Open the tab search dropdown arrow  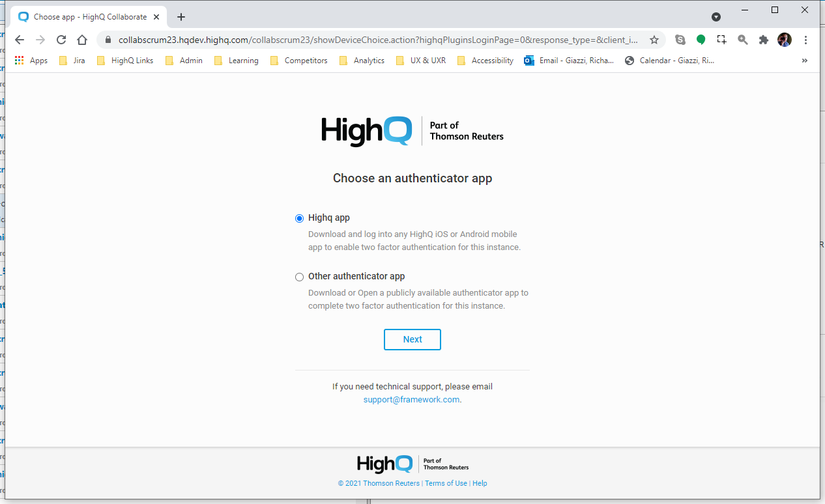click(716, 17)
